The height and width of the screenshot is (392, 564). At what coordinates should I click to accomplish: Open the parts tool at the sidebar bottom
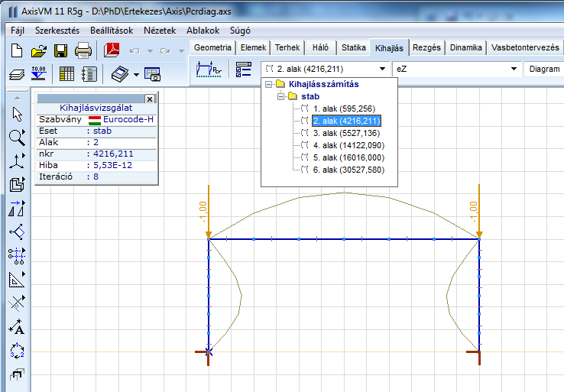point(17,374)
